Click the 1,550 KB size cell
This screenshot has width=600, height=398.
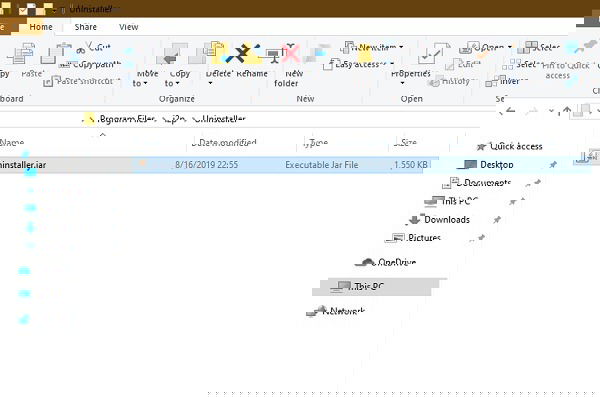point(410,165)
